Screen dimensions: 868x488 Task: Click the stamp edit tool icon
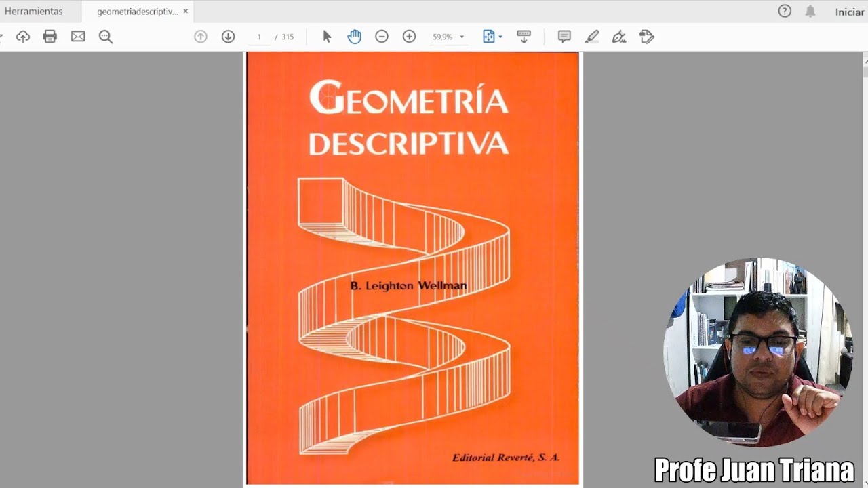[647, 37]
